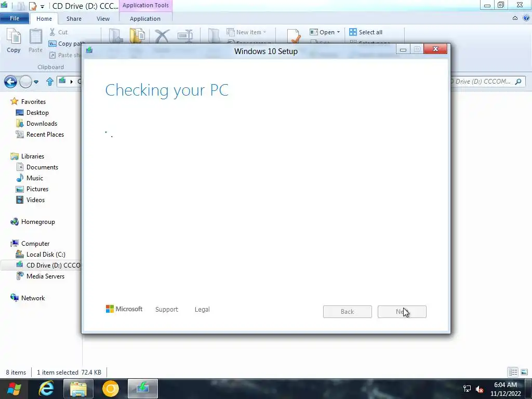532x399 pixels.
Task: Click the Application Tools contextual tab
Action: [x=145, y=5]
